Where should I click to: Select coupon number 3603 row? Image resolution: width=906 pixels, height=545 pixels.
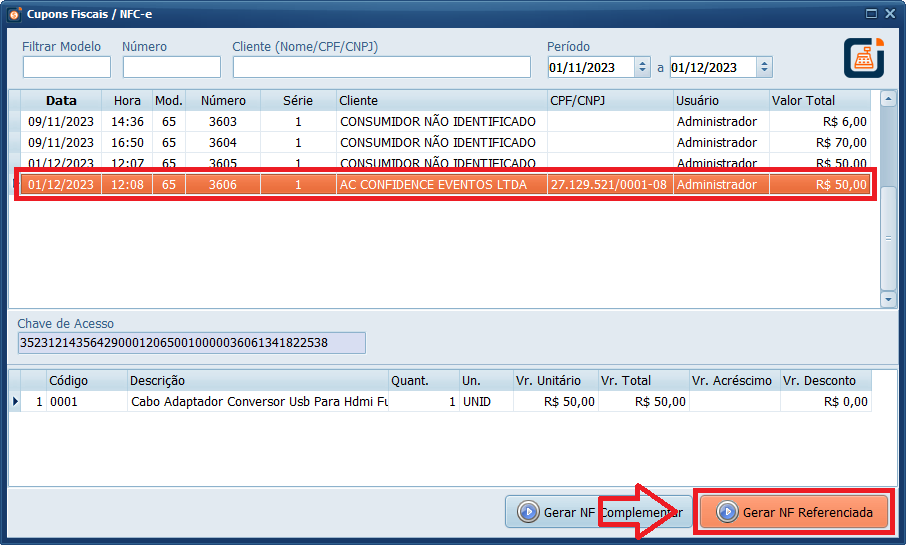pyautogui.click(x=222, y=122)
